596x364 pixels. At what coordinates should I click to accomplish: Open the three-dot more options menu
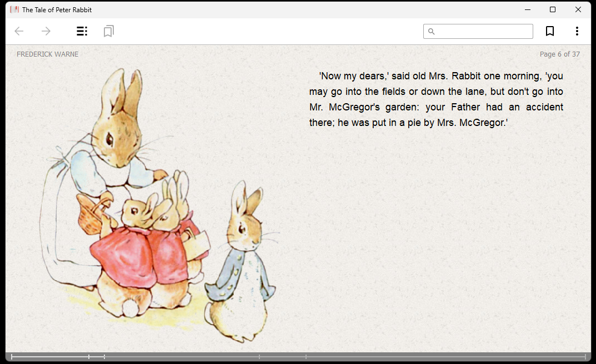[577, 31]
